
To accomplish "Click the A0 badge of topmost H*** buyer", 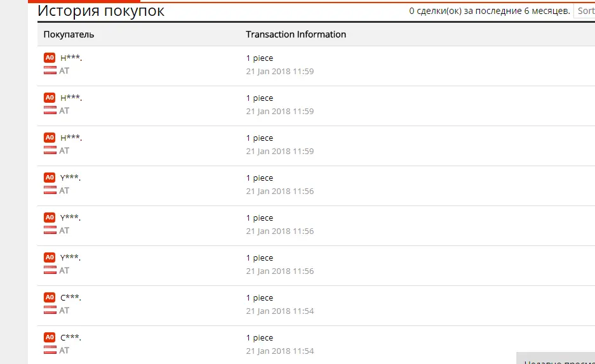I will coord(50,58).
